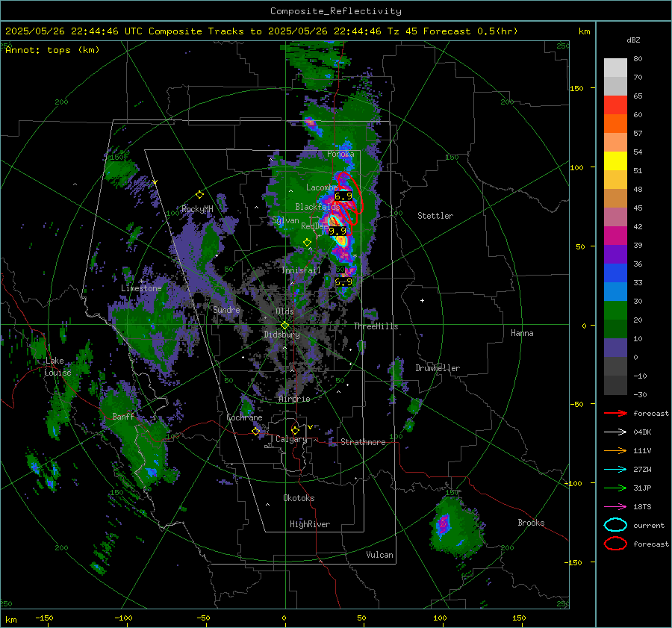Click the red forecast arrow in the legend
Image resolution: width=672 pixels, height=628 pixels.
pos(615,413)
